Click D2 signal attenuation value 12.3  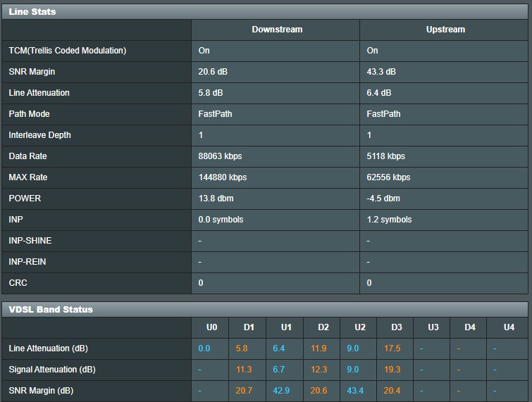pyautogui.click(x=319, y=370)
